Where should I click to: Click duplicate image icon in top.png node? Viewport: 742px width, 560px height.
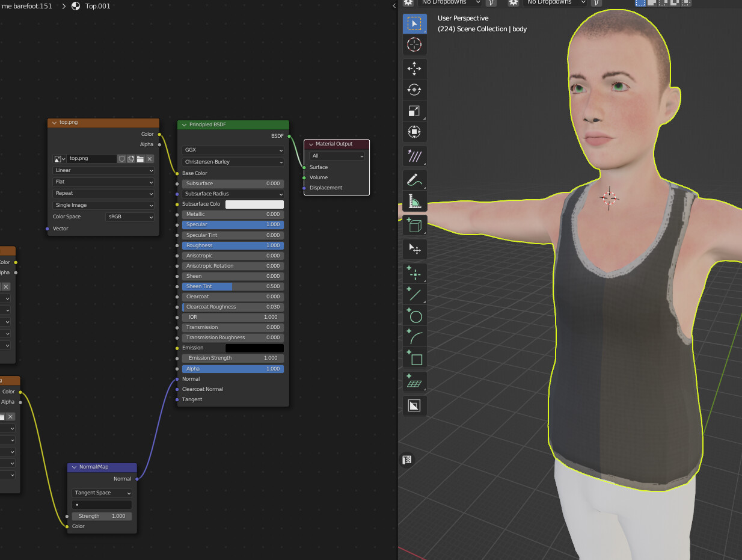click(x=130, y=159)
